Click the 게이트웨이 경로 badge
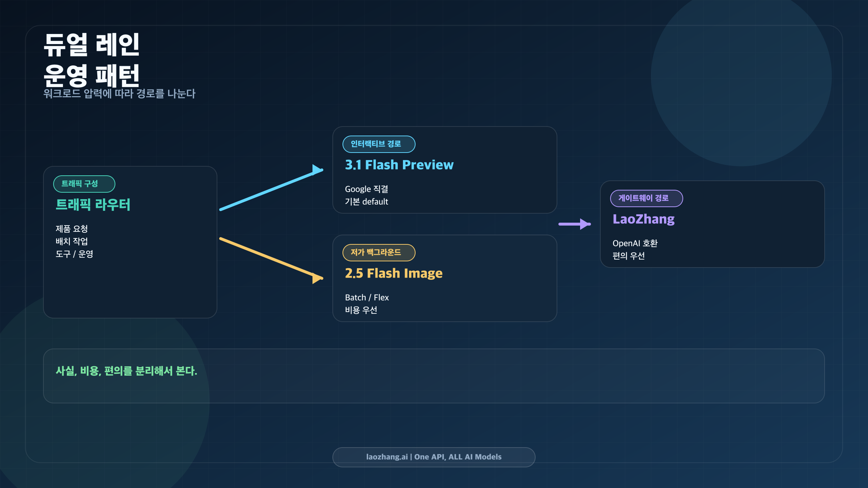 pyautogui.click(x=646, y=198)
